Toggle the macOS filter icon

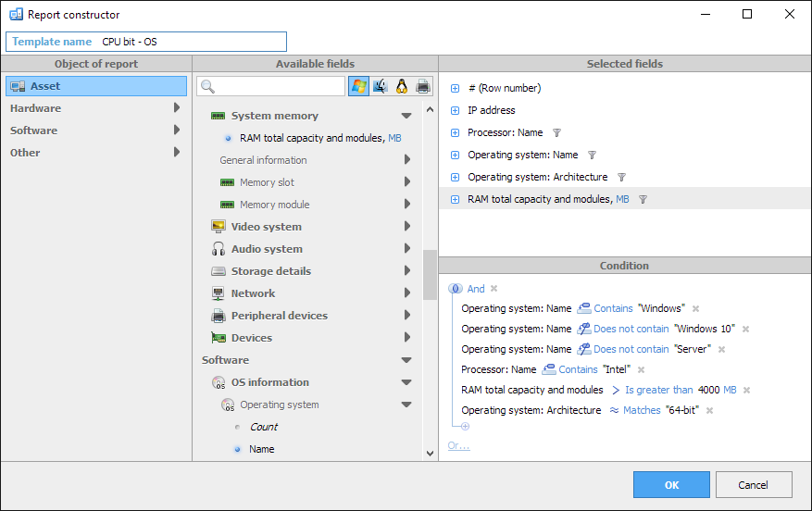coord(381,86)
